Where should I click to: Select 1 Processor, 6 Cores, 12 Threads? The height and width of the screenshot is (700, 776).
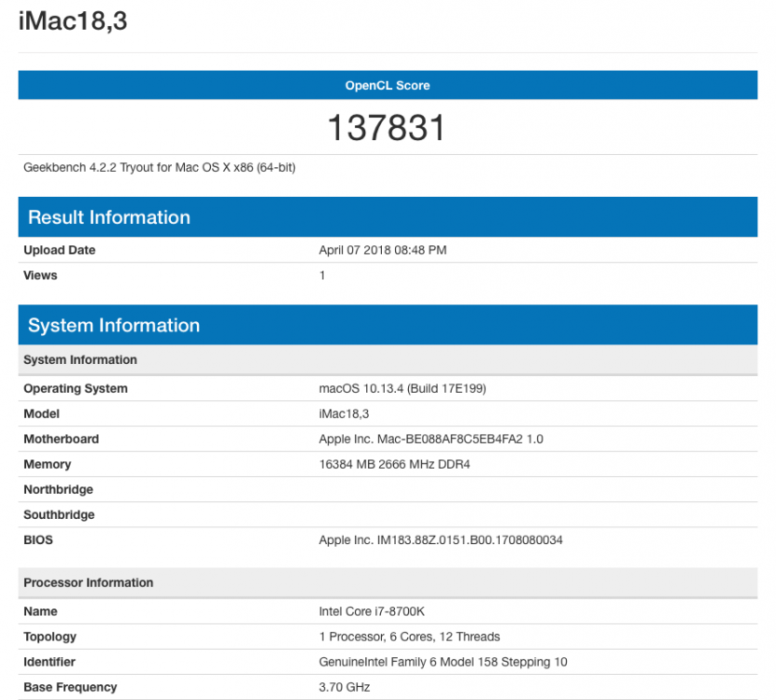[x=409, y=637]
